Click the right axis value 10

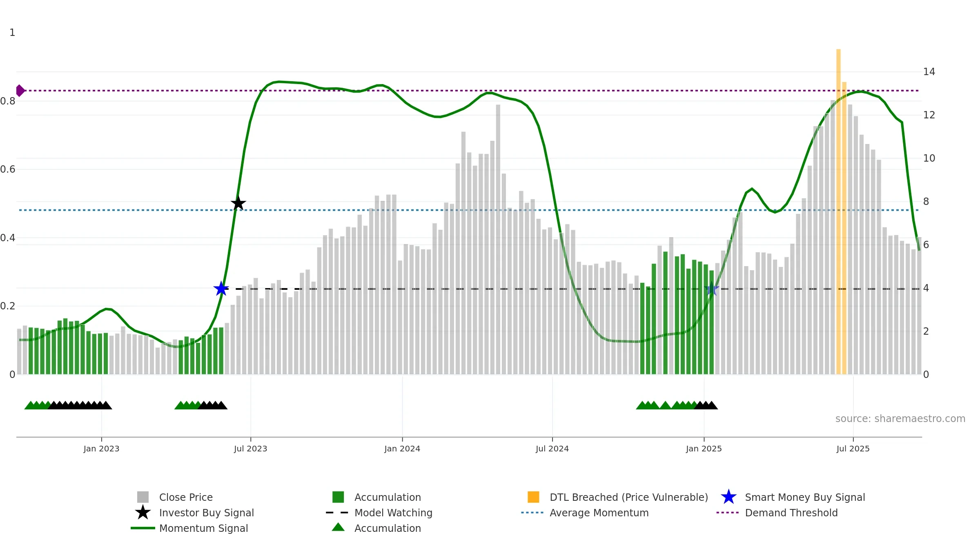(929, 158)
